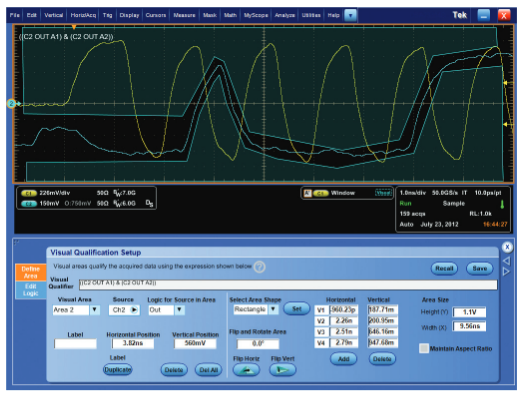Enable Maintain Aspect Ratio checkbox

424,349
